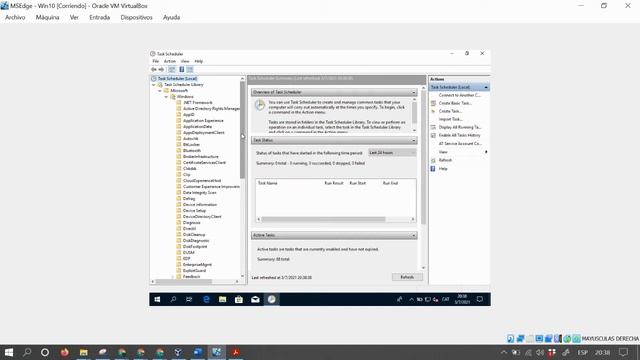
Task: Select the BrokerInfrastructure folder
Action: coord(200,156)
